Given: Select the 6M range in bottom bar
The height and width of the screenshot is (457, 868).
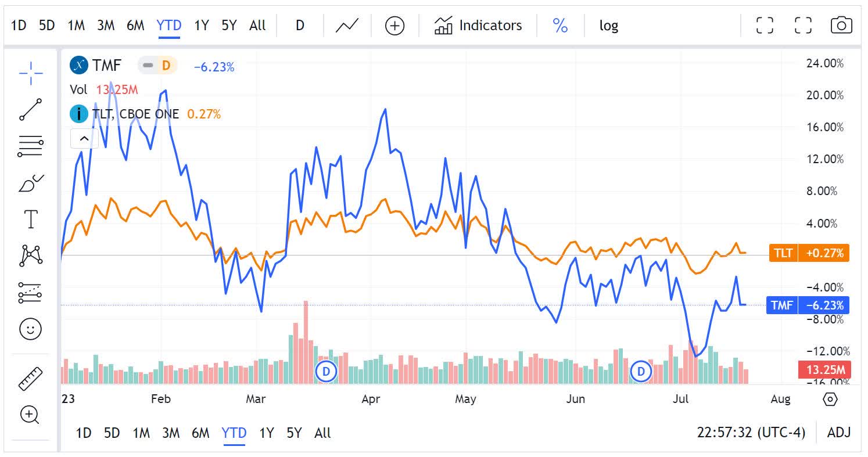Looking at the screenshot, I should coord(200,433).
